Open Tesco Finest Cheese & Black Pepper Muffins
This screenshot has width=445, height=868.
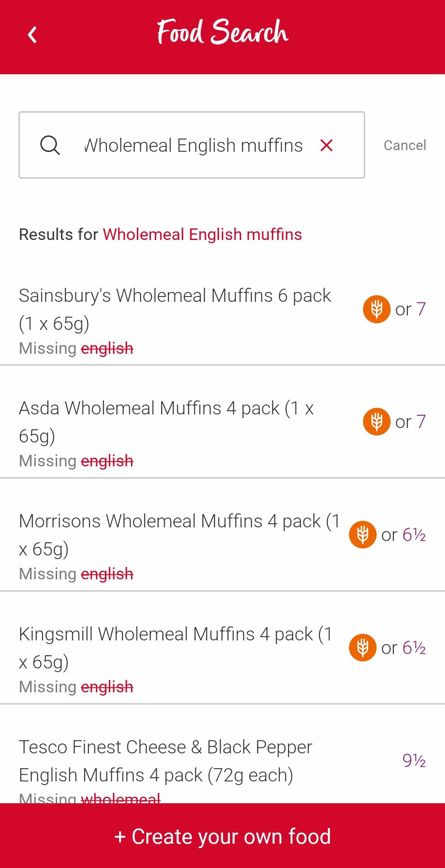tap(165, 761)
